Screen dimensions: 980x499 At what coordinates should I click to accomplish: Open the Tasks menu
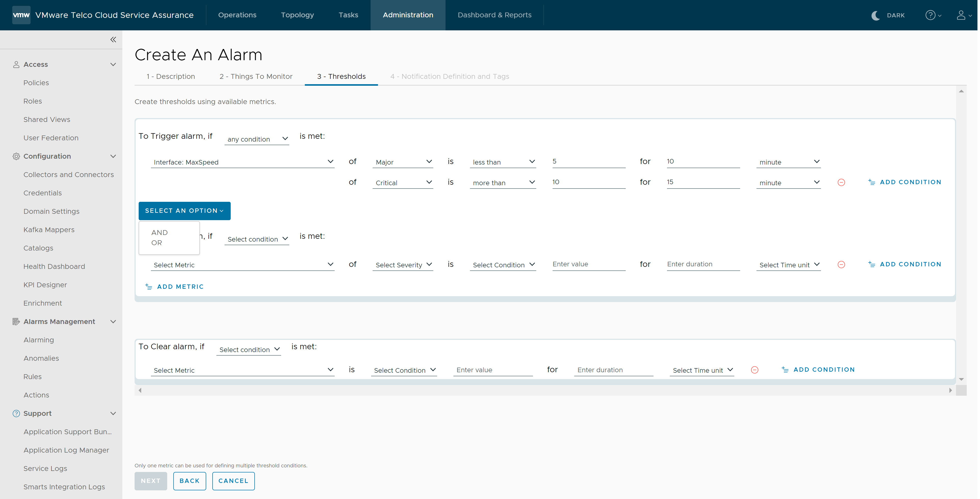click(348, 15)
